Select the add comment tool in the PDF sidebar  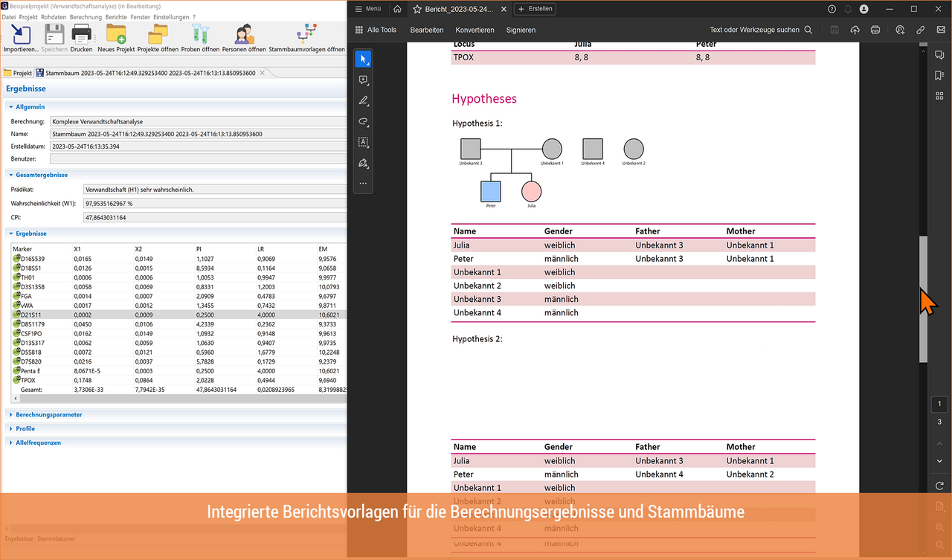coord(363,80)
